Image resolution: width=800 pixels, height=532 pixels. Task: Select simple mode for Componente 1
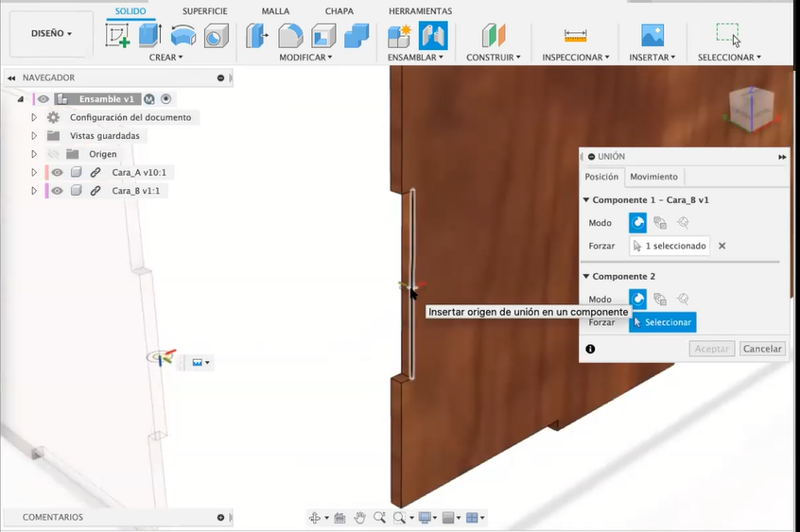(x=637, y=223)
